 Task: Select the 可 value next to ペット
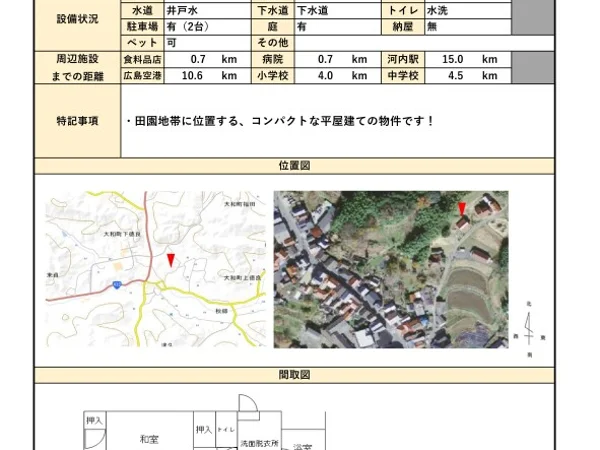click(171, 42)
